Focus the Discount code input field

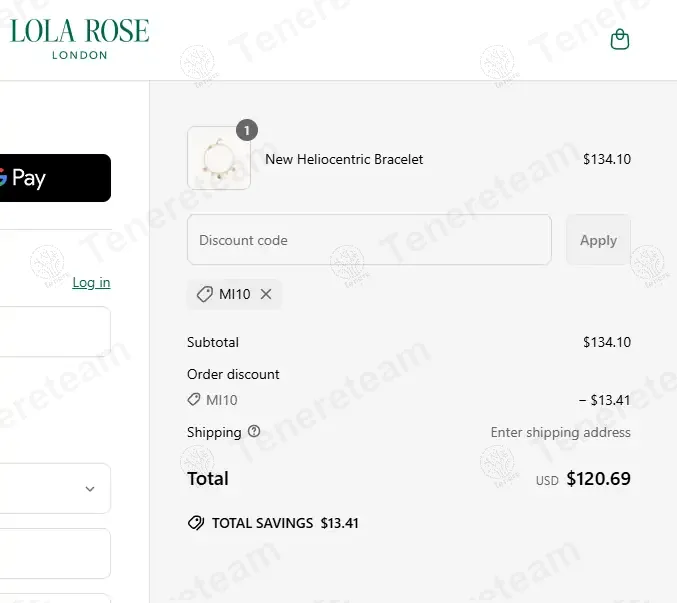[369, 240]
